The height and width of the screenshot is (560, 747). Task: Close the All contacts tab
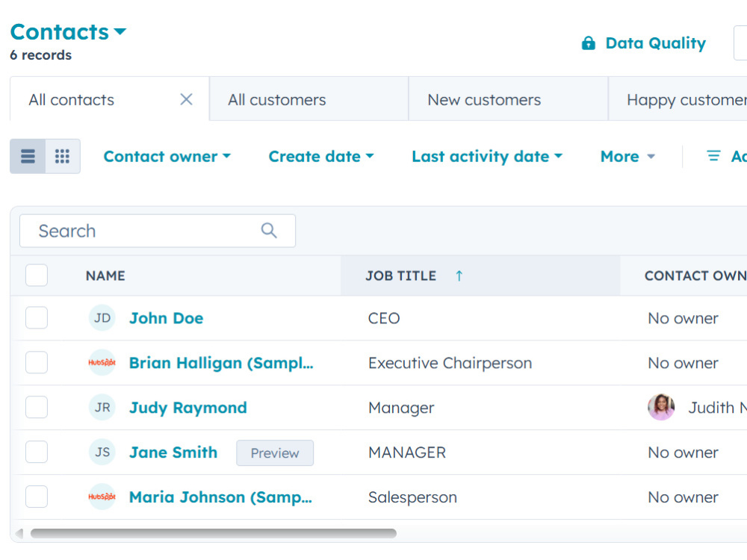(x=186, y=99)
